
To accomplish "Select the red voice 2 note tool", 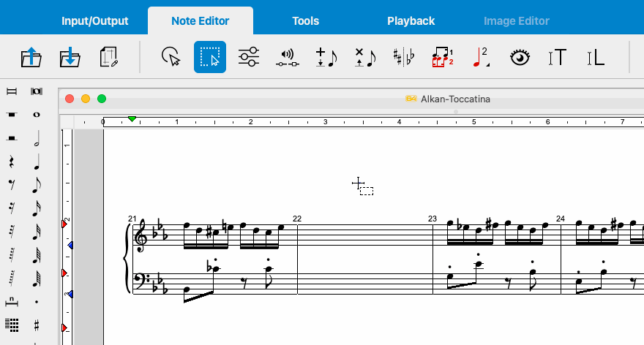I will 481,57.
